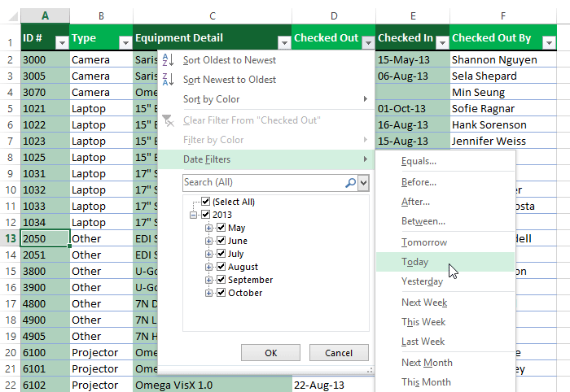Viewport: 570px width, 392px height.
Task: Click the Hank Sorenson cell
Action: 503,124
